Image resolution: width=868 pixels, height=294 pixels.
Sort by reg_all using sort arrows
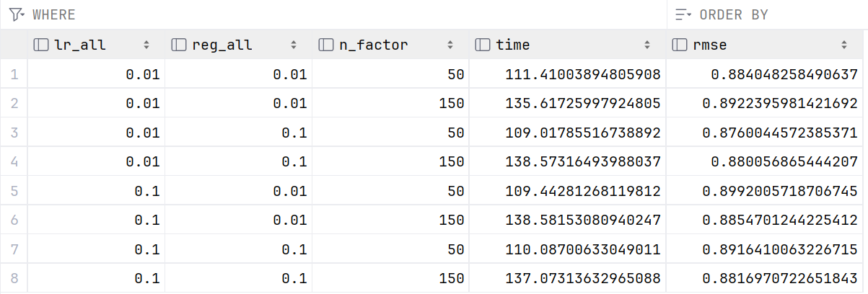tap(294, 45)
